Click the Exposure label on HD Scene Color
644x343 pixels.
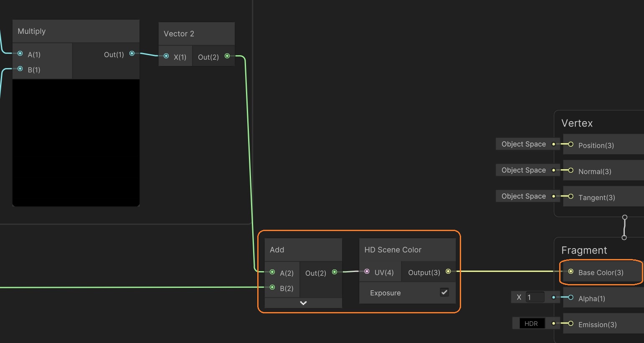[x=385, y=293]
